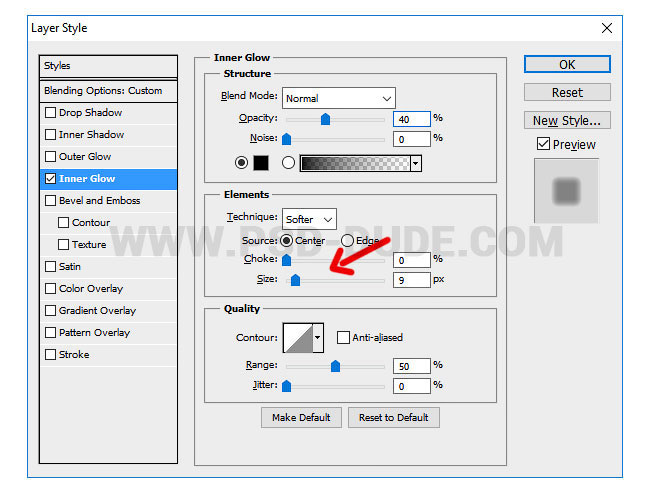Click the Noise value field

tap(412, 139)
